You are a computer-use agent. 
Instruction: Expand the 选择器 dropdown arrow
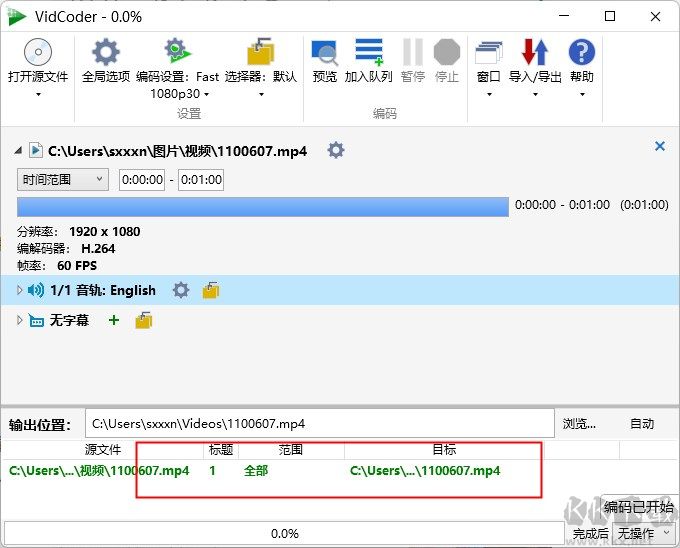(x=261, y=94)
